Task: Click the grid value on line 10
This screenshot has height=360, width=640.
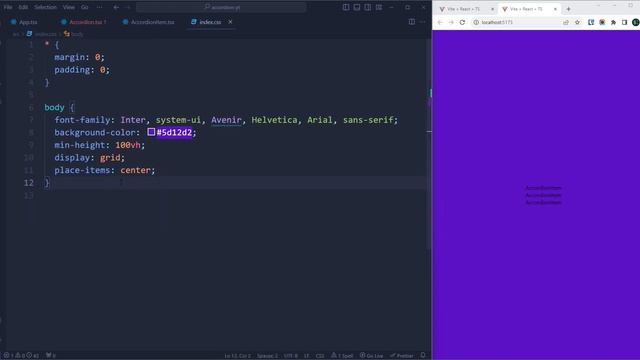Action: click(x=110, y=158)
